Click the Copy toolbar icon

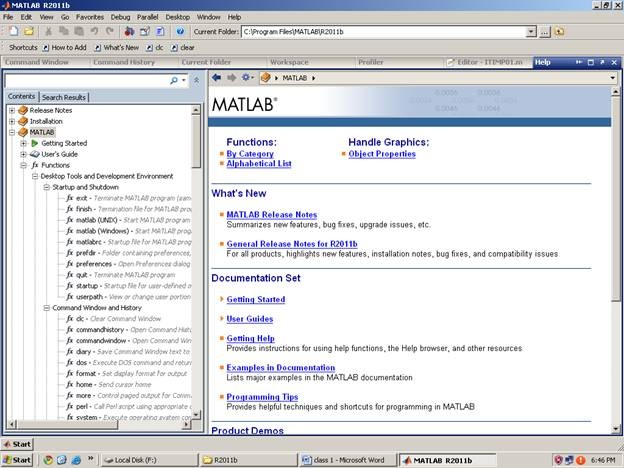[x=64, y=31]
